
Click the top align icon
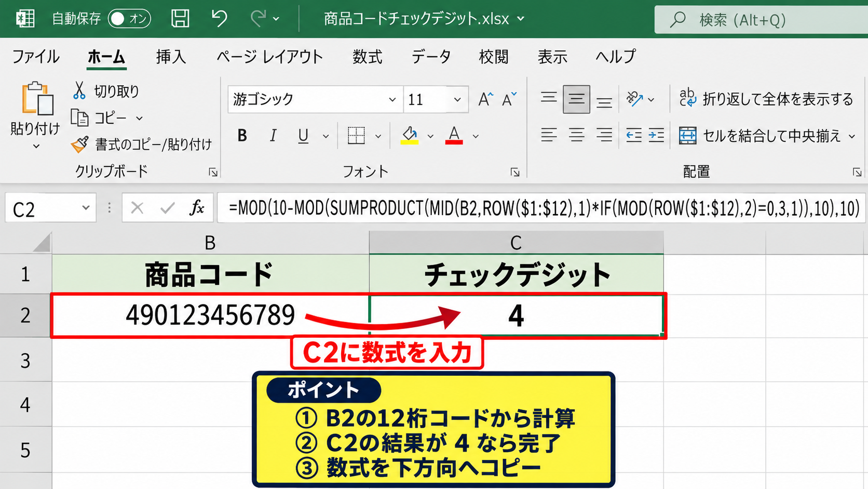point(549,98)
